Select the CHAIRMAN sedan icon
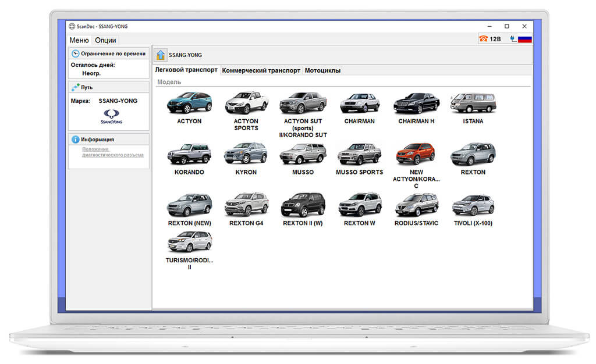The width and height of the screenshot is (596, 364). pyautogui.click(x=360, y=103)
